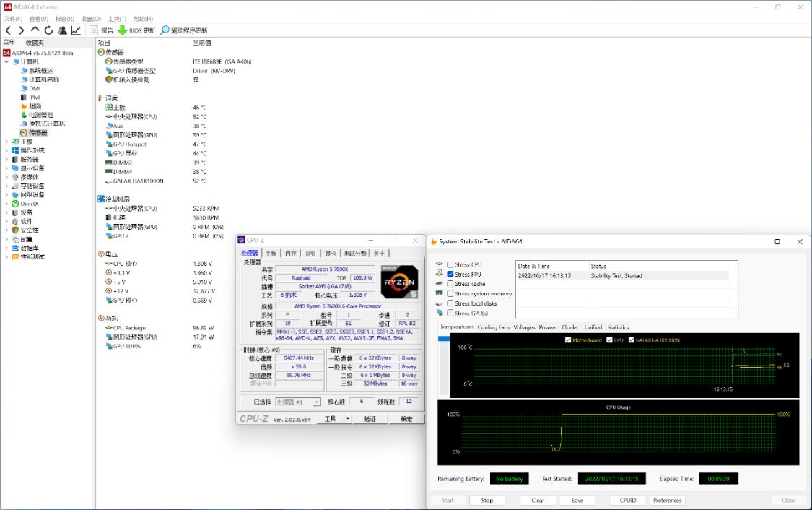Screen dimensions: 812x510
Task: Click the user manager toolbar icon
Action: click(x=61, y=30)
